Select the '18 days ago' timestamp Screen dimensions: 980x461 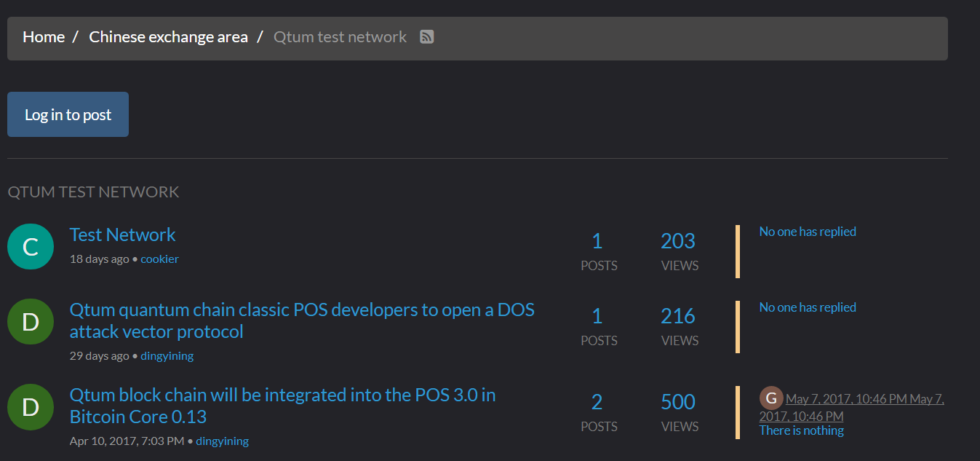[99, 259]
